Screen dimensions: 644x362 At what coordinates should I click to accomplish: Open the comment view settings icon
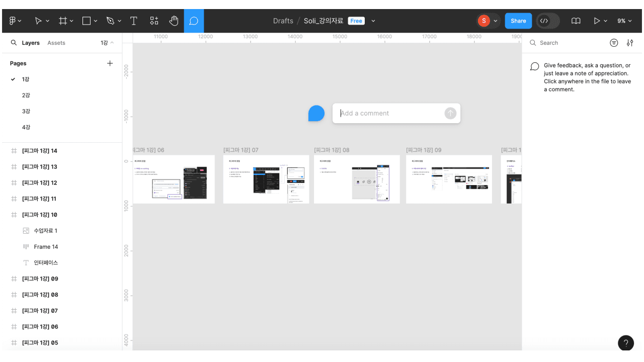(630, 43)
